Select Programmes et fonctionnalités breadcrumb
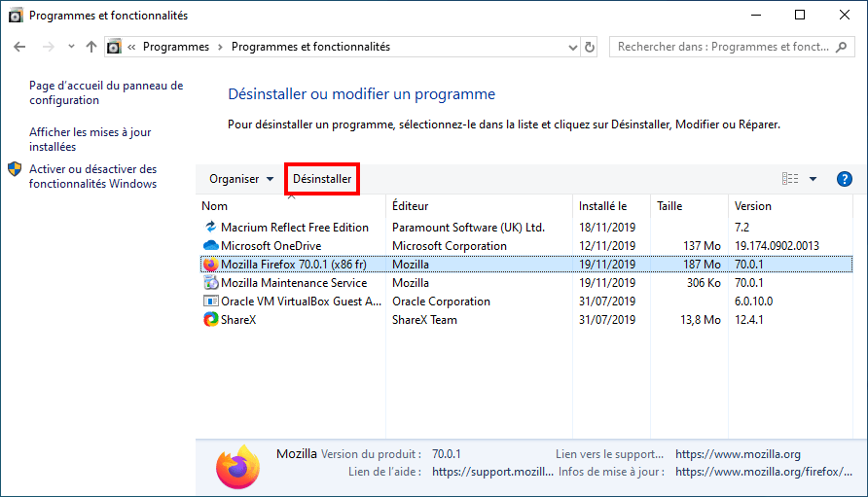This screenshot has height=497, width=868. 310,47
